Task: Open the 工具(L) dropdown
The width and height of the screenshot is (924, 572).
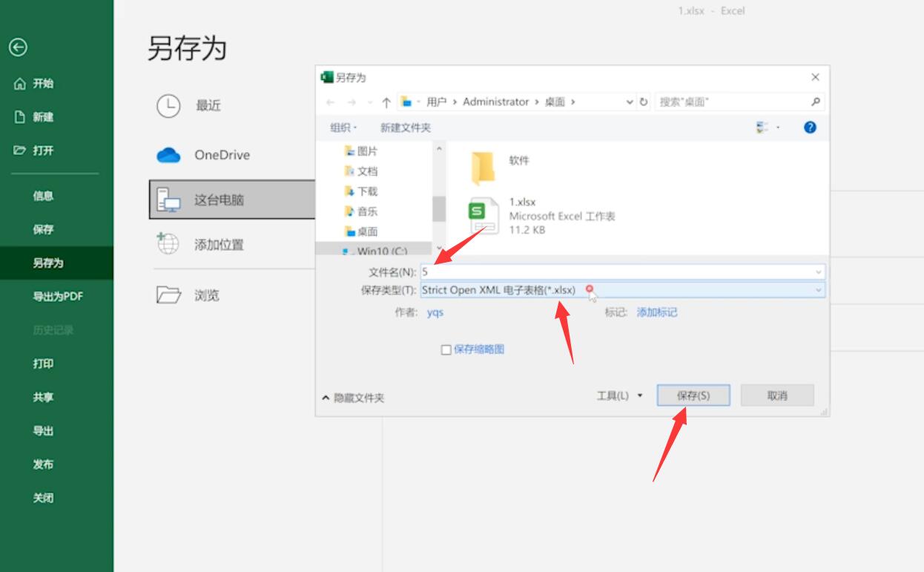Action: 620,396
